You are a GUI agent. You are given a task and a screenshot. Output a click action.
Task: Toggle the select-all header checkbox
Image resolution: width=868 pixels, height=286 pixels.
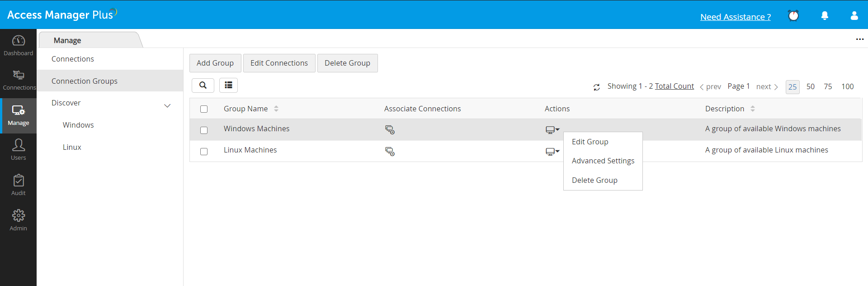pos(204,109)
